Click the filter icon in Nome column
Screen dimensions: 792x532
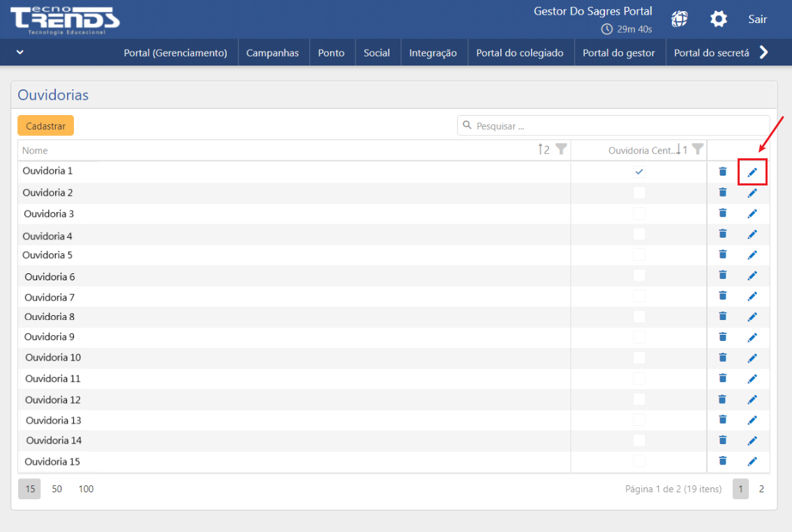561,149
